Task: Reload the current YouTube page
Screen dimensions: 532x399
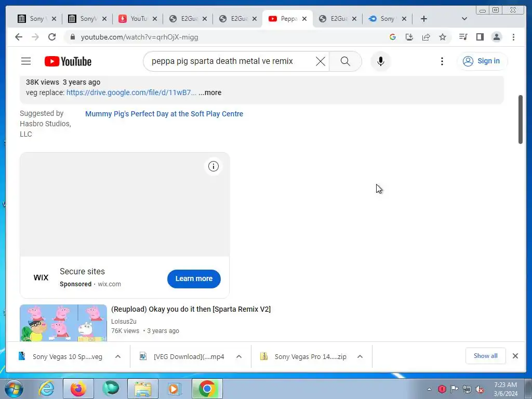Action: tap(52, 37)
